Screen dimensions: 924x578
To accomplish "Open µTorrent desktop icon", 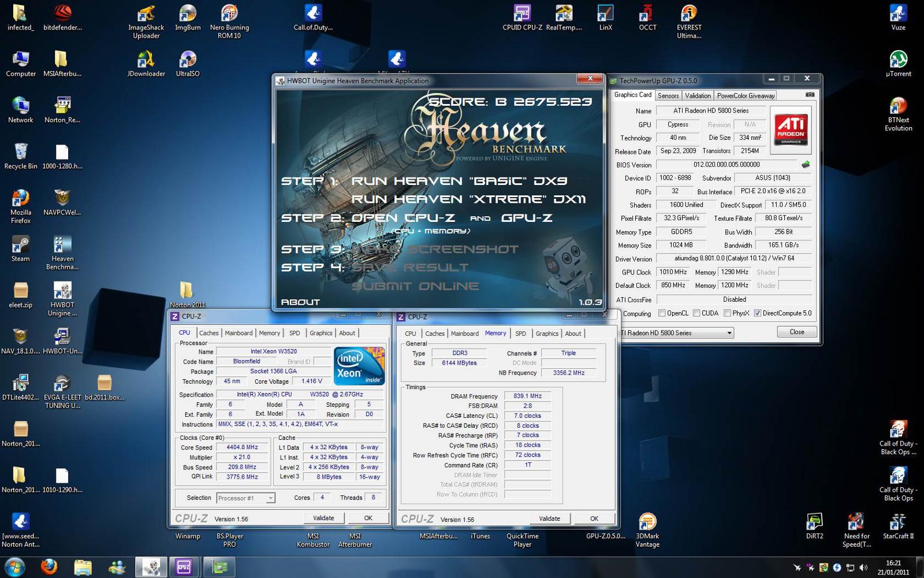I will [x=898, y=64].
